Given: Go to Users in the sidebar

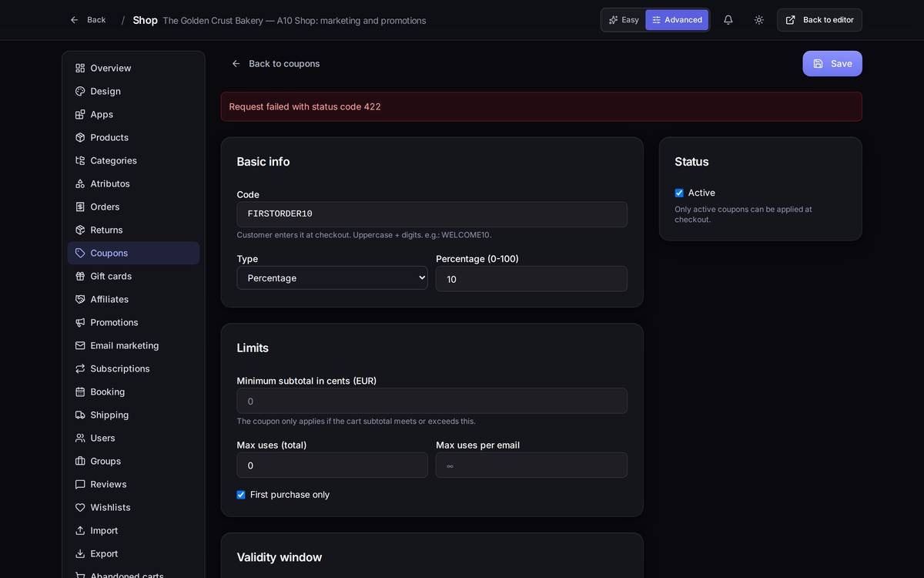Looking at the screenshot, I should [133, 438].
